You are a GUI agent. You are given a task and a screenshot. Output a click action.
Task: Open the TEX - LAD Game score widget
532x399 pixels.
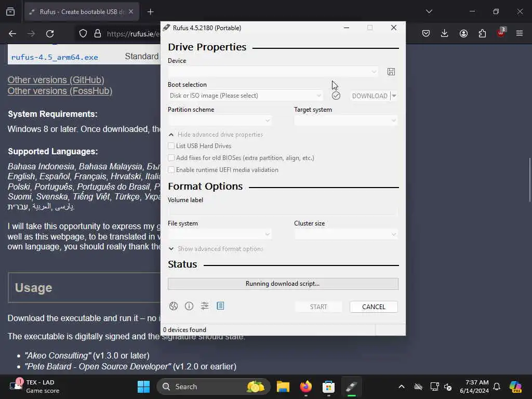click(34, 387)
